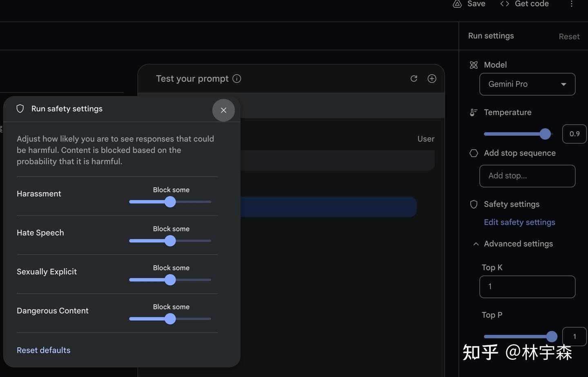This screenshot has width=588, height=377.
Task: Click the refresh icon in Test your prompt
Action: click(x=414, y=78)
